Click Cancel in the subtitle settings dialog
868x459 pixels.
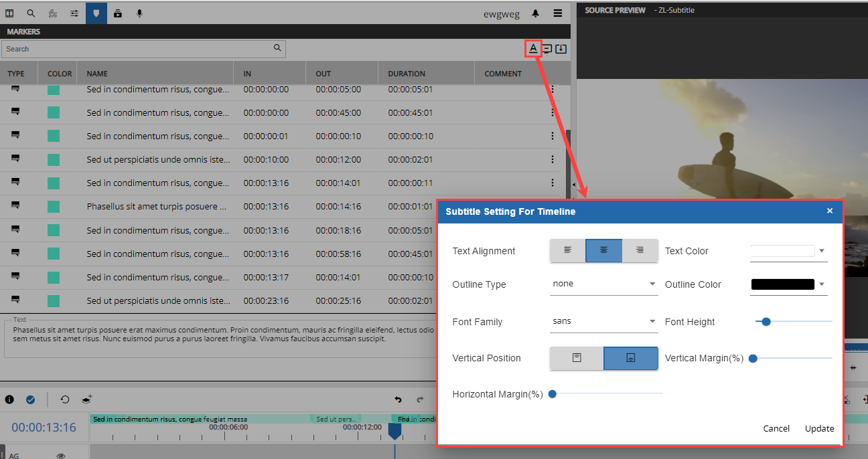coord(776,428)
